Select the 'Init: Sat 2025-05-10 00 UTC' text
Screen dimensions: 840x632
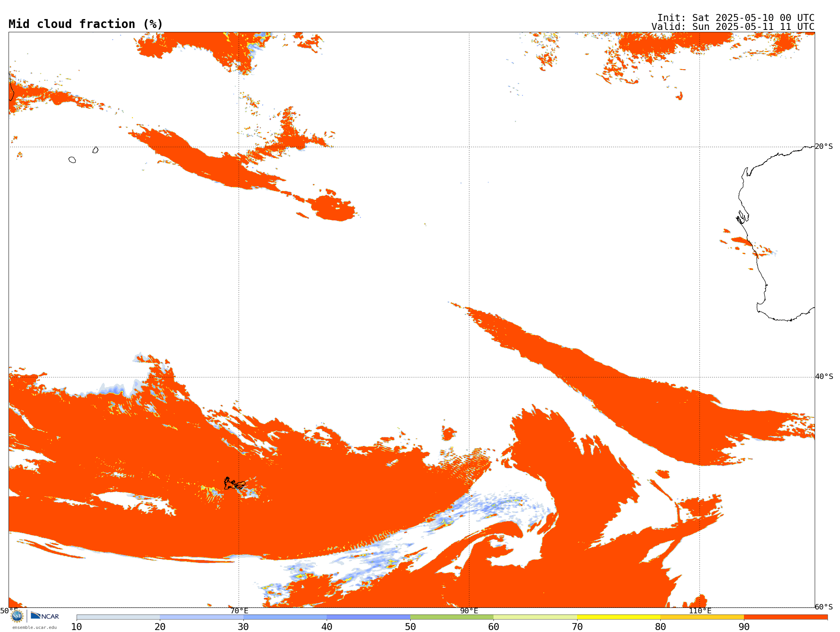[736, 18]
